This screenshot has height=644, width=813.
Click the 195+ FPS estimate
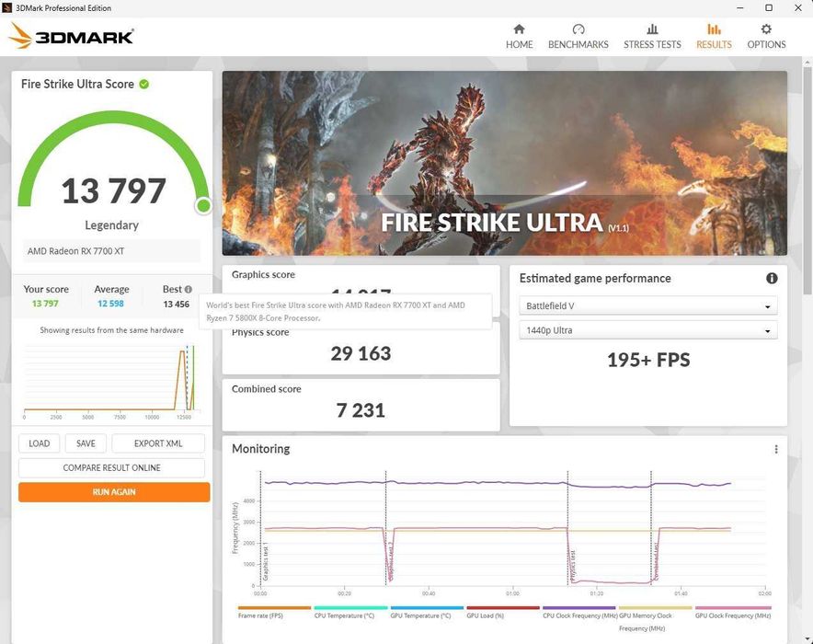pyautogui.click(x=648, y=360)
